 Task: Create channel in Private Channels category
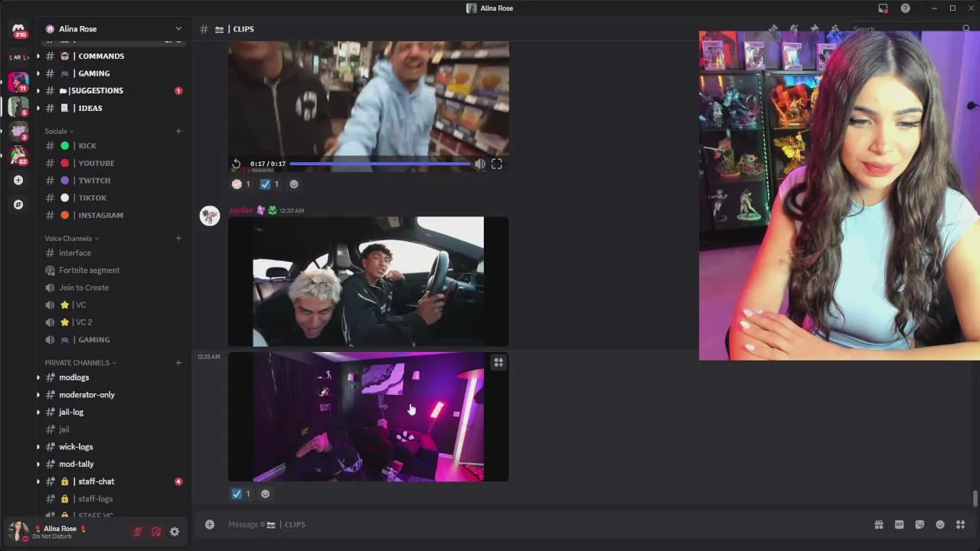click(178, 363)
